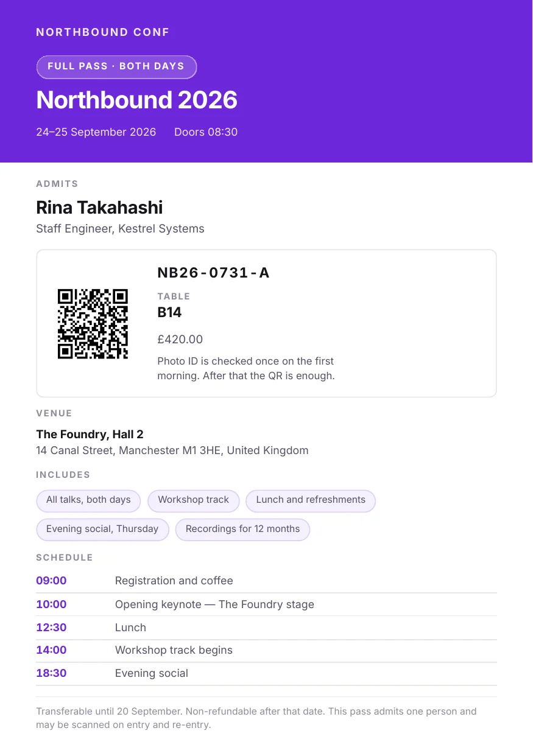Screen dimensions: 533x756
Task: Click the ticket QR code
Action: point(93,324)
